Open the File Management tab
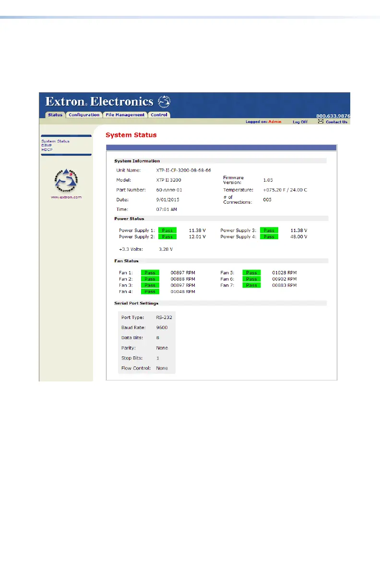This screenshot has height=588, width=380. coord(125,115)
